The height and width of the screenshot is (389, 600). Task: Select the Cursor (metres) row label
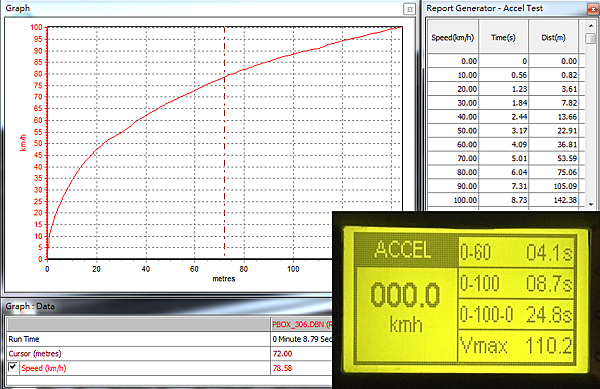tap(35, 353)
